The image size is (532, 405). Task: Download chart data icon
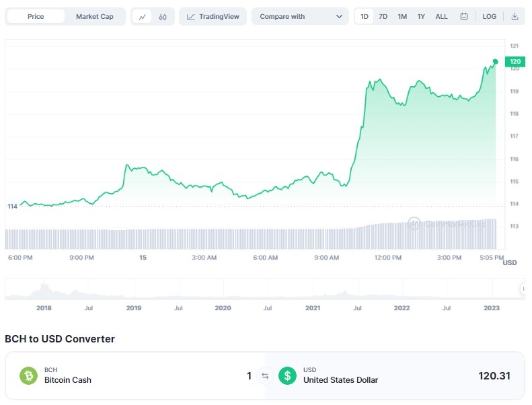515,16
